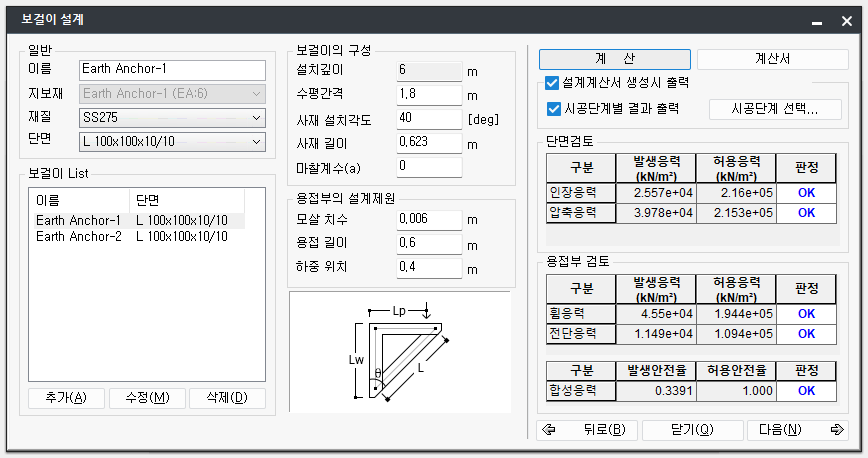Open the 재질 SS275 dropdown
Image resolution: width=868 pixels, height=458 pixels.
tap(172, 118)
